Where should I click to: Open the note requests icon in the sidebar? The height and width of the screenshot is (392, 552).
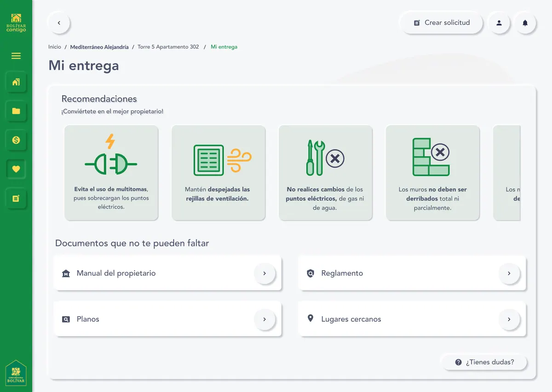[16, 199]
